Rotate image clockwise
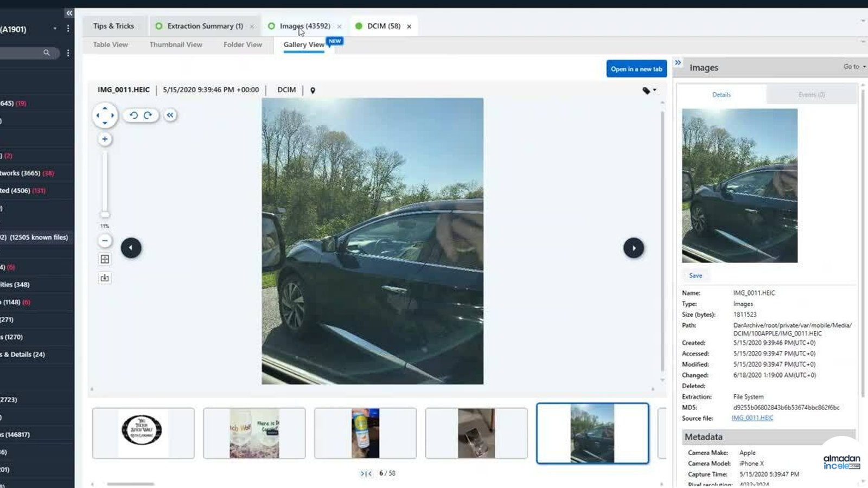Viewport: 868px width, 488px height. (148, 115)
